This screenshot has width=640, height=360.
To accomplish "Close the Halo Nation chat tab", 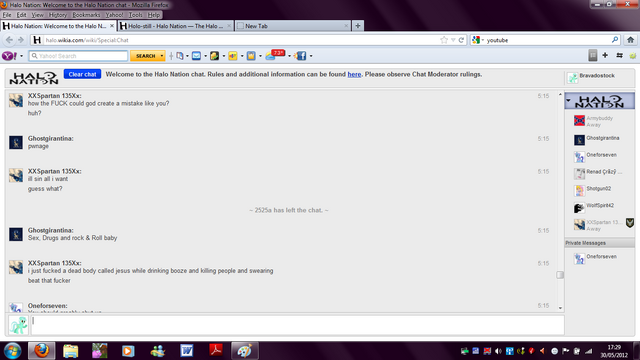I will tap(112, 26).
